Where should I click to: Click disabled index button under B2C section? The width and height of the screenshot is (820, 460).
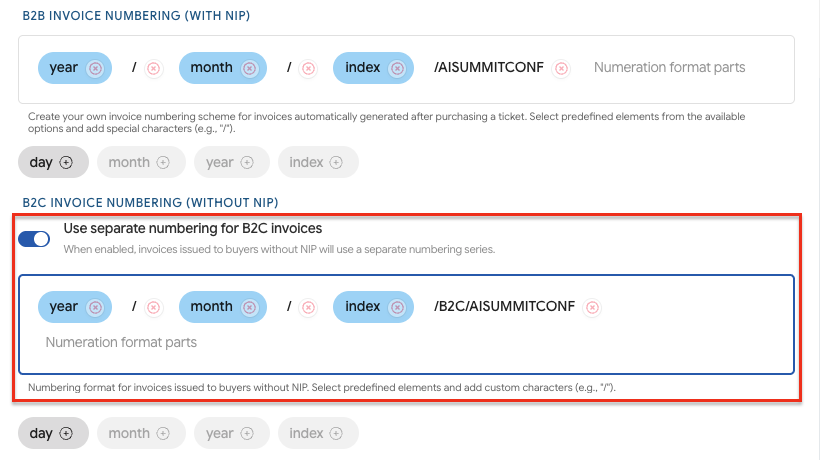coord(316,433)
